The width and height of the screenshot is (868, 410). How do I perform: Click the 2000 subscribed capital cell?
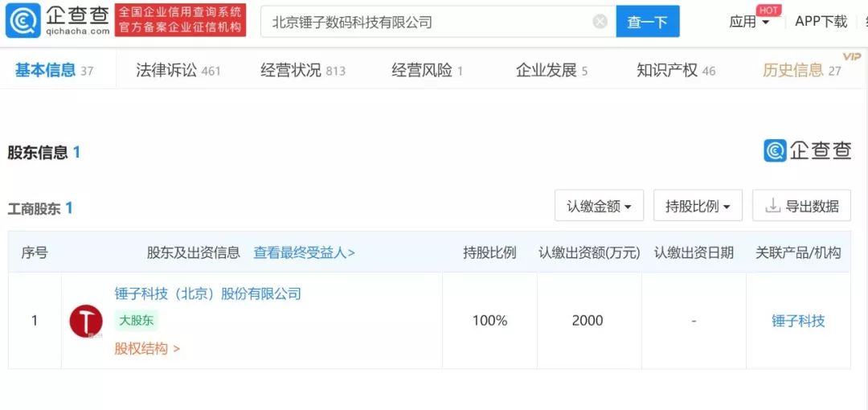pyautogui.click(x=588, y=321)
